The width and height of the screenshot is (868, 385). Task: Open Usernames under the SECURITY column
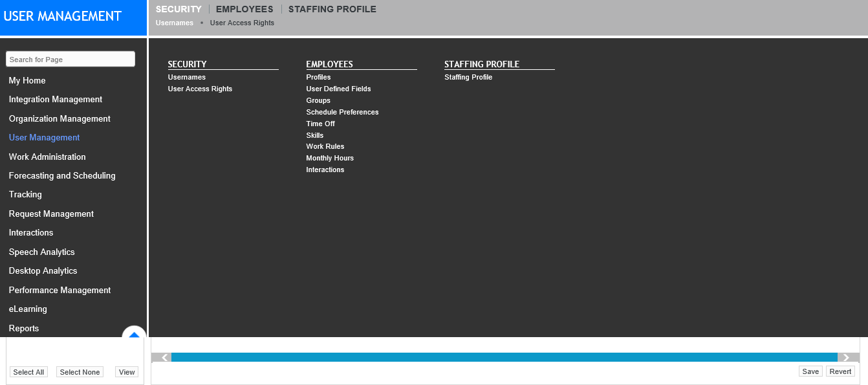pyautogui.click(x=187, y=77)
